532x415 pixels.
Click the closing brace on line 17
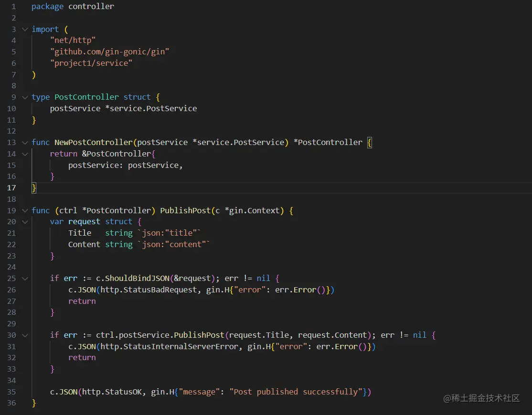(34, 187)
